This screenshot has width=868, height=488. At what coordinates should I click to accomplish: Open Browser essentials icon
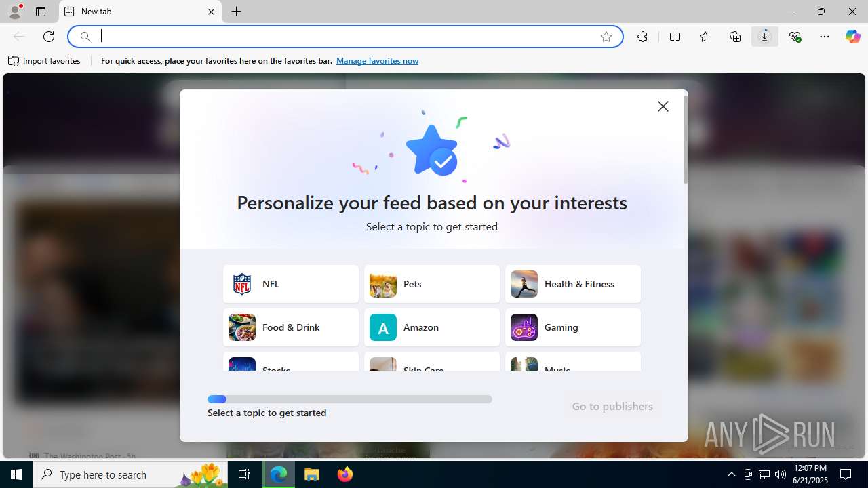tap(795, 37)
